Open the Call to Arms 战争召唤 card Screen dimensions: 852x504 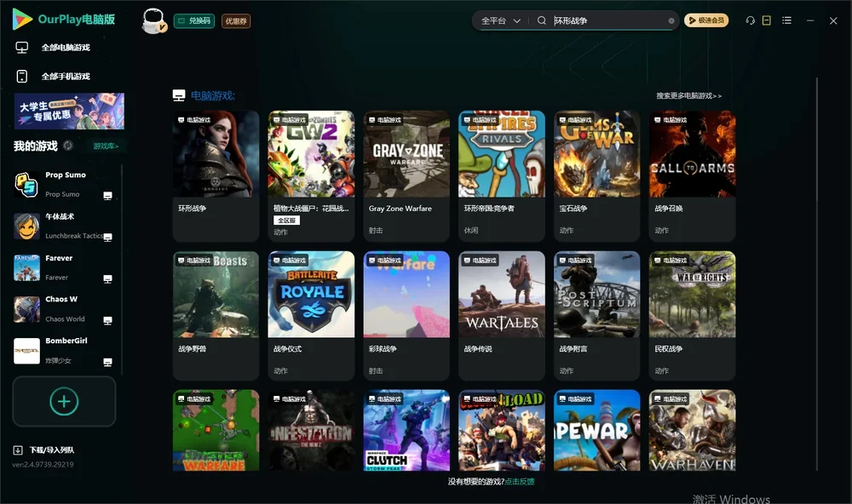[x=692, y=176]
